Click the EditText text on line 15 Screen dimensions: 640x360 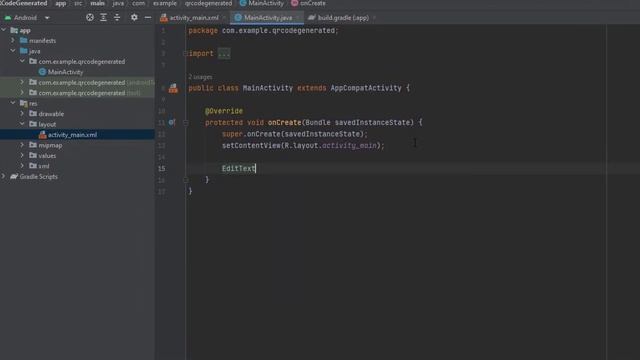tap(238, 168)
